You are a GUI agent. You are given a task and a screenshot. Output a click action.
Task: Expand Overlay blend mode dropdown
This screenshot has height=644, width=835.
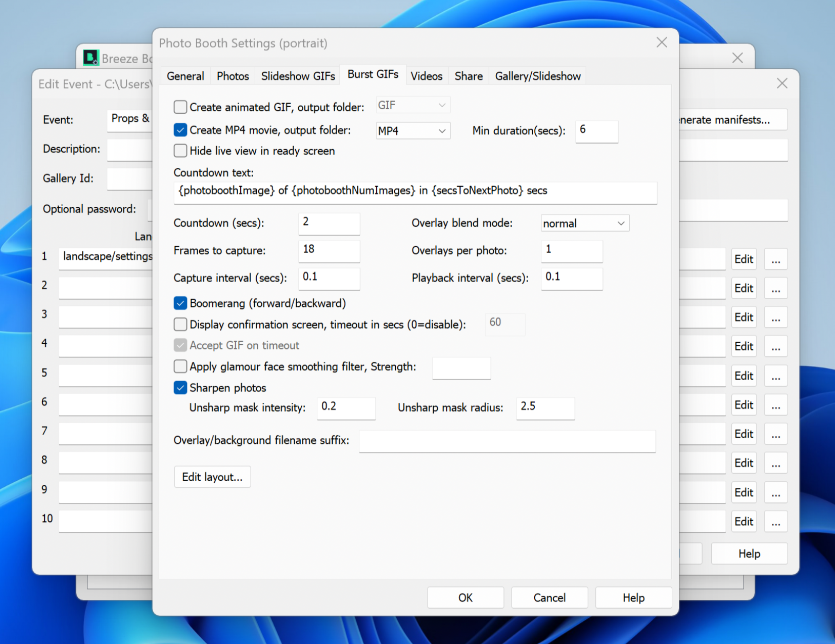pos(584,223)
